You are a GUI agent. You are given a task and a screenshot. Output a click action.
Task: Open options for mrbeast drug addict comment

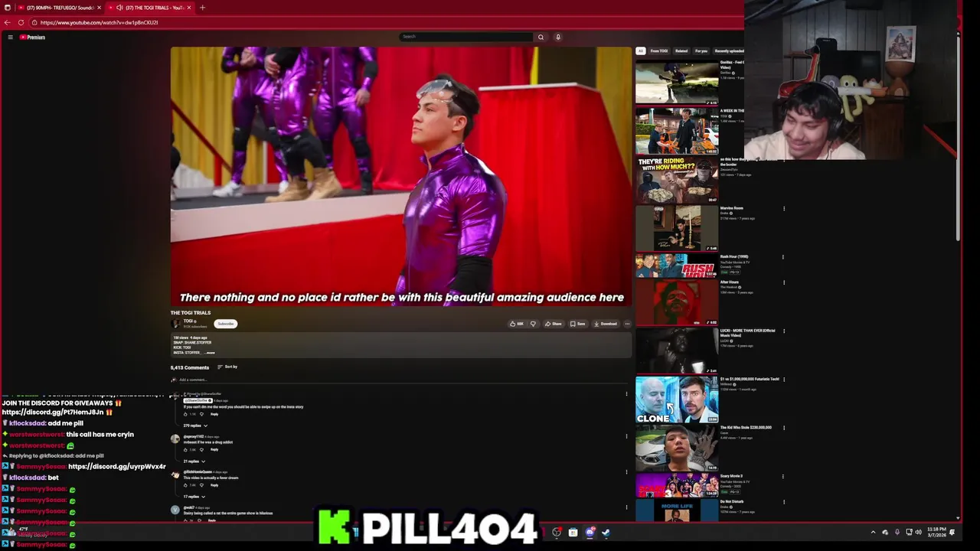[x=626, y=436]
